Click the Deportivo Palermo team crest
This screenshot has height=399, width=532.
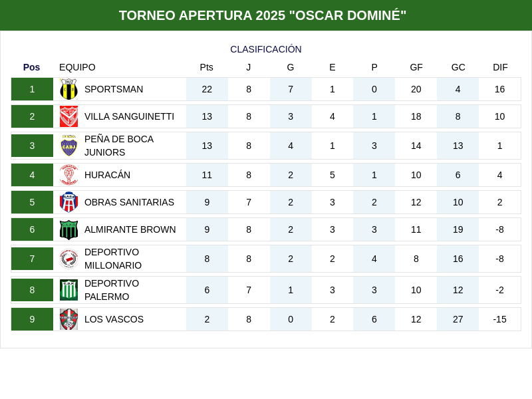(x=68, y=290)
